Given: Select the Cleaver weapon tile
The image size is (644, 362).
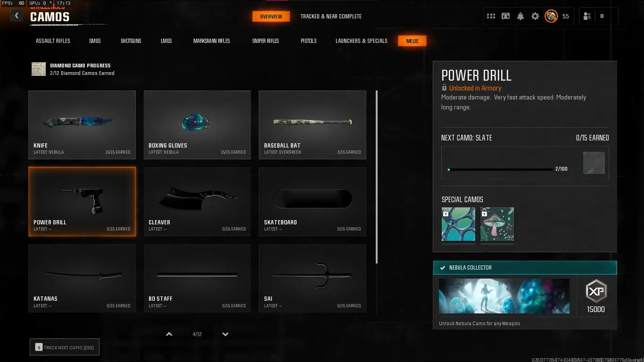Looking at the screenshot, I should [197, 201].
